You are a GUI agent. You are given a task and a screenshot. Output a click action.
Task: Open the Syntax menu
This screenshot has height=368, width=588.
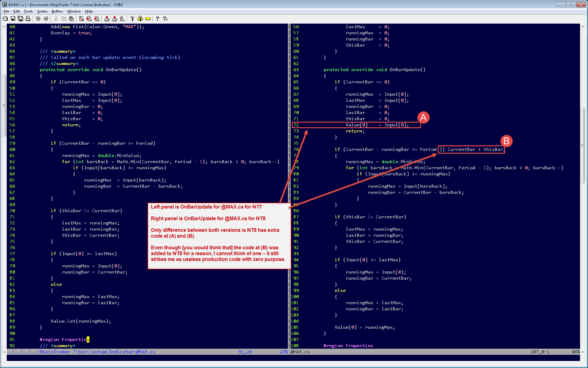click(x=42, y=11)
